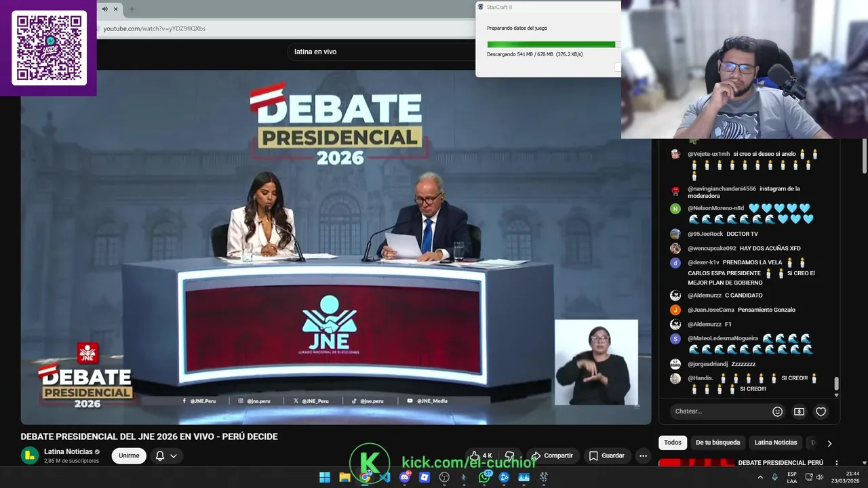The width and height of the screenshot is (868, 488).
Task: Open the Windows Start menu
Action: pos(325,477)
